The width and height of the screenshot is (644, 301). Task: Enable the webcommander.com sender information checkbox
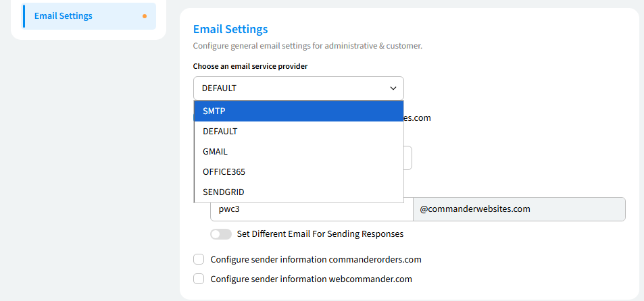point(199,279)
